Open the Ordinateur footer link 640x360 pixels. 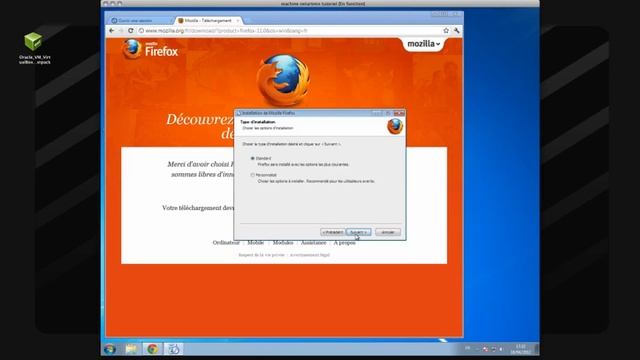click(x=226, y=242)
